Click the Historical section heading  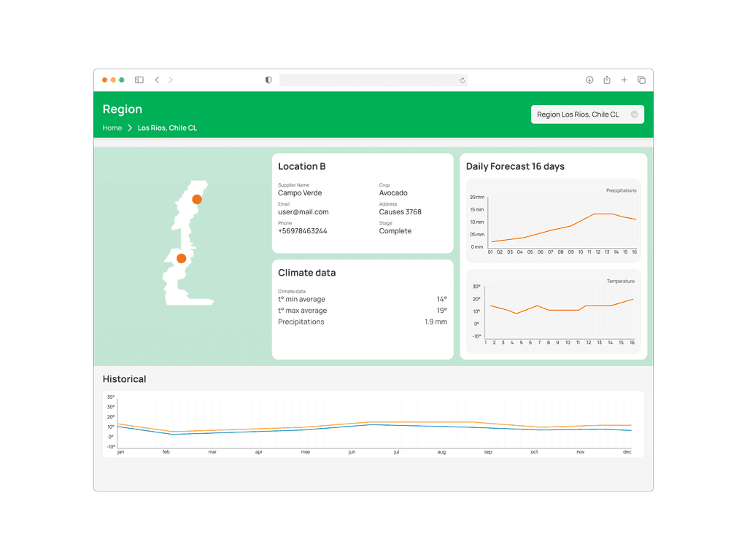[x=124, y=379]
